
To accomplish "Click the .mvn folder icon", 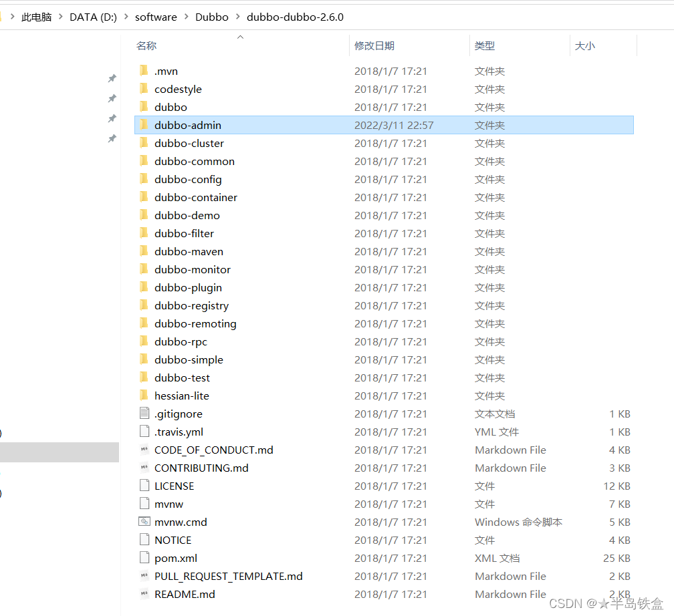I will (144, 70).
